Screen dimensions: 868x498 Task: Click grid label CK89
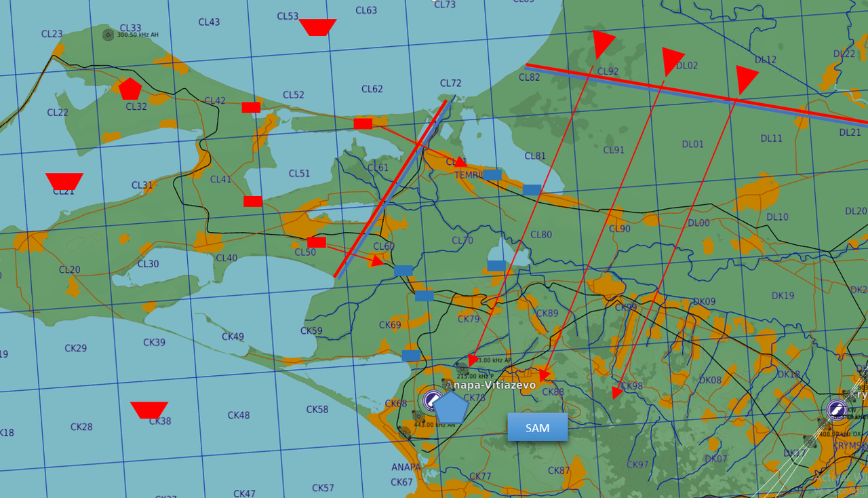(x=547, y=313)
